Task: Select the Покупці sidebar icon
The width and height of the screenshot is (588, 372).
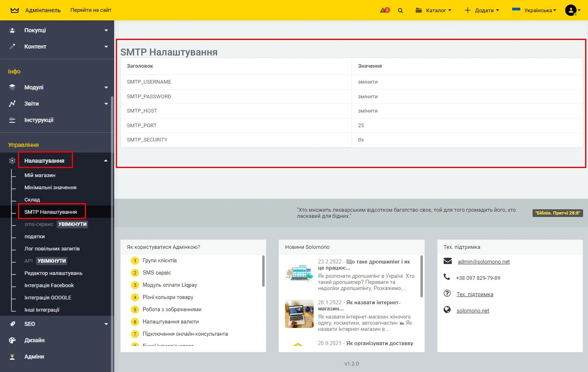Action: [12, 30]
